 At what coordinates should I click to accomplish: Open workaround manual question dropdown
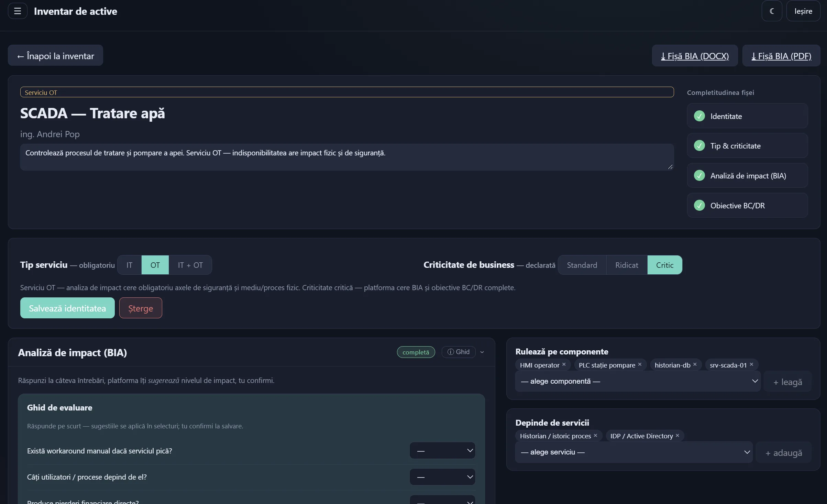[442, 451]
